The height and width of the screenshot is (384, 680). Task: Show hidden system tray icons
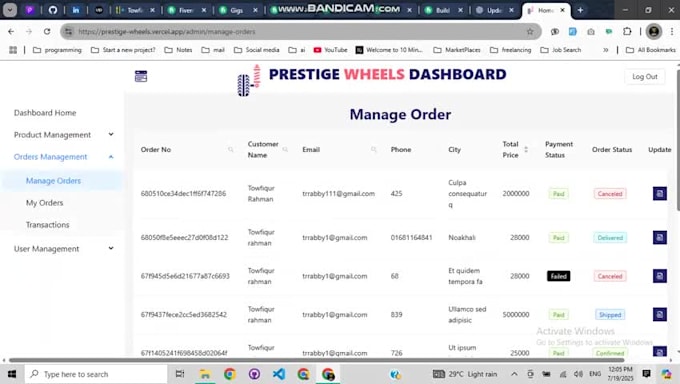pyautogui.click(x=514, y=374)
